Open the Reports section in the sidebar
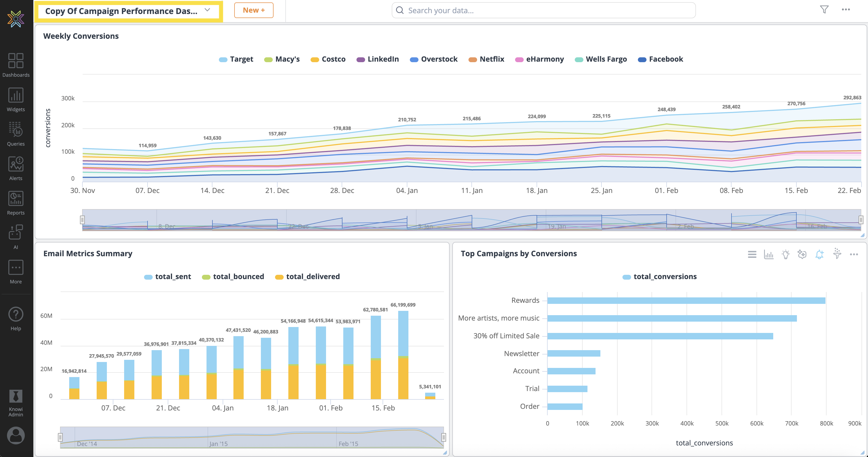This screenshot has height=457, width=868. click(x=16, y=203)
